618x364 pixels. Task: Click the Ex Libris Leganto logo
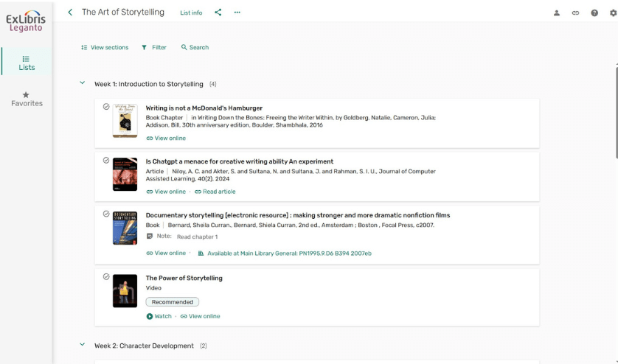(x=26, y=21)
